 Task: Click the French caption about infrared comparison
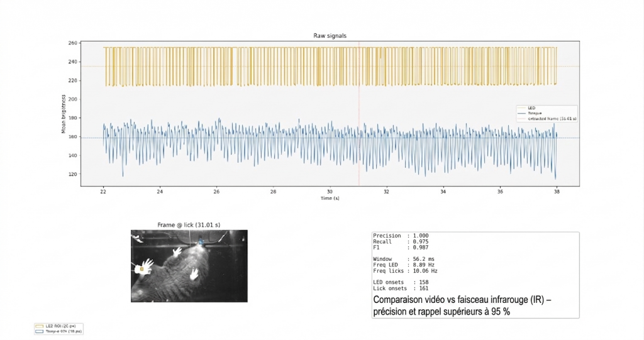463,305
